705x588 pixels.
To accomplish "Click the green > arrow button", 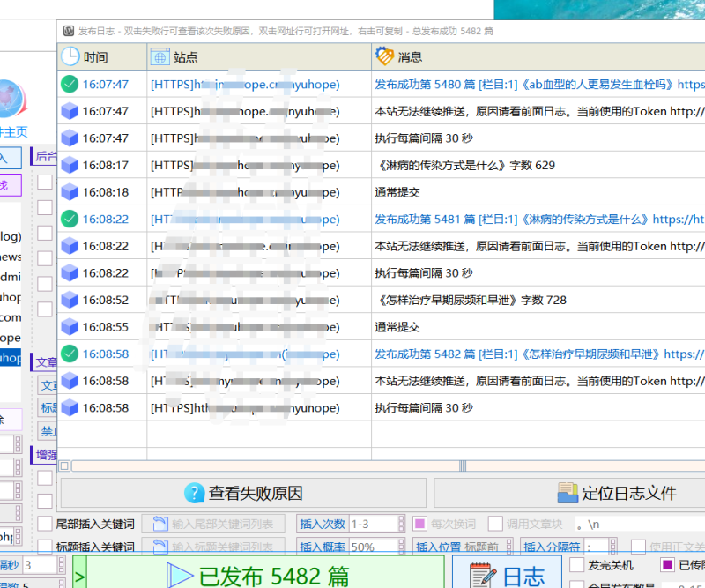I will click(x=79, y=572).
